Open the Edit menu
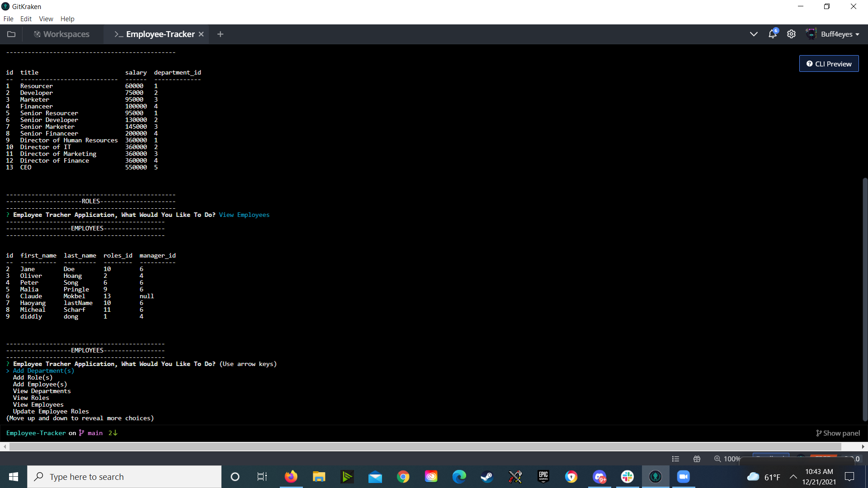The height and width of the screenshot is (488, 868). pos(26,19)
